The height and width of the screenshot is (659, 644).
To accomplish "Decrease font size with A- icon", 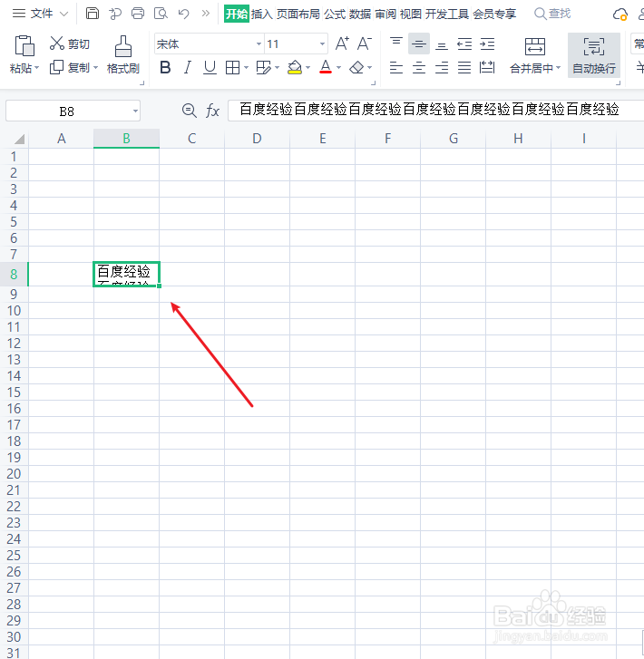I will pos(365,44).
